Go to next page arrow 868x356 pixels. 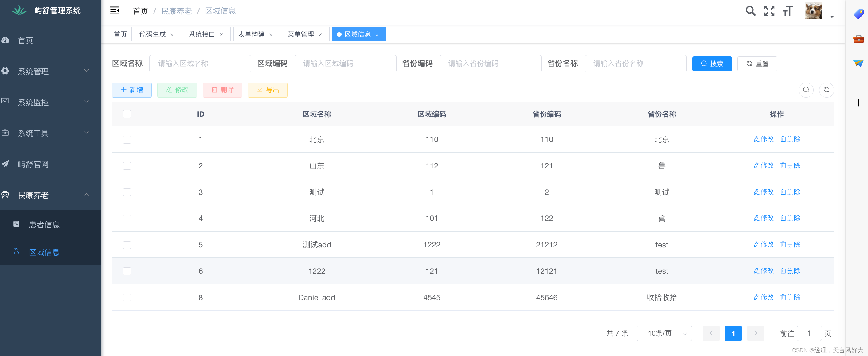click(756, 333)
